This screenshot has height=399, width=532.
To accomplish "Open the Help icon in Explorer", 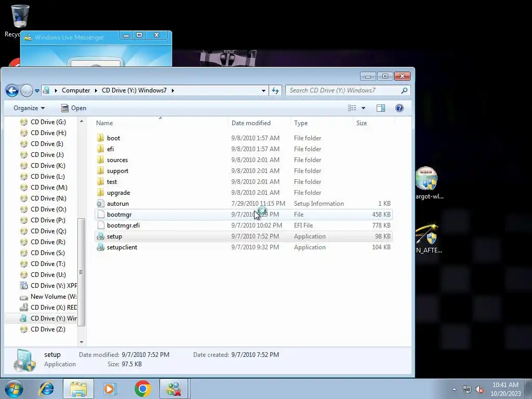I will tap(400, 108).
